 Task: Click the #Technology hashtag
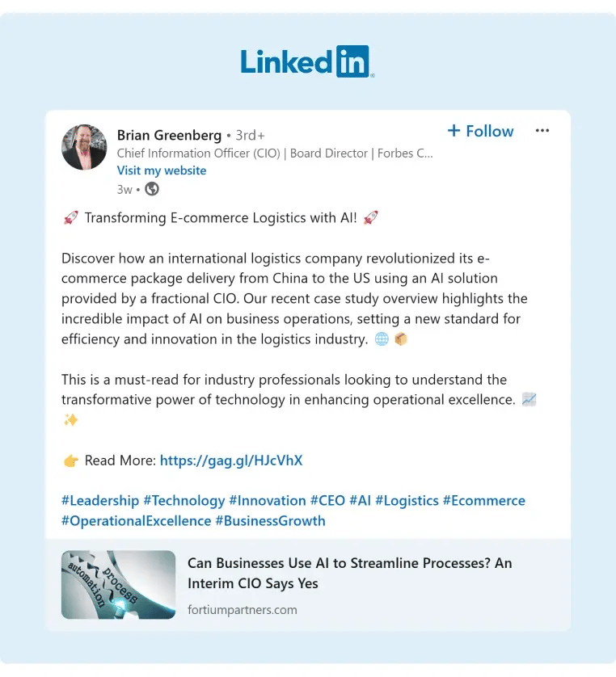coord(184,501)
